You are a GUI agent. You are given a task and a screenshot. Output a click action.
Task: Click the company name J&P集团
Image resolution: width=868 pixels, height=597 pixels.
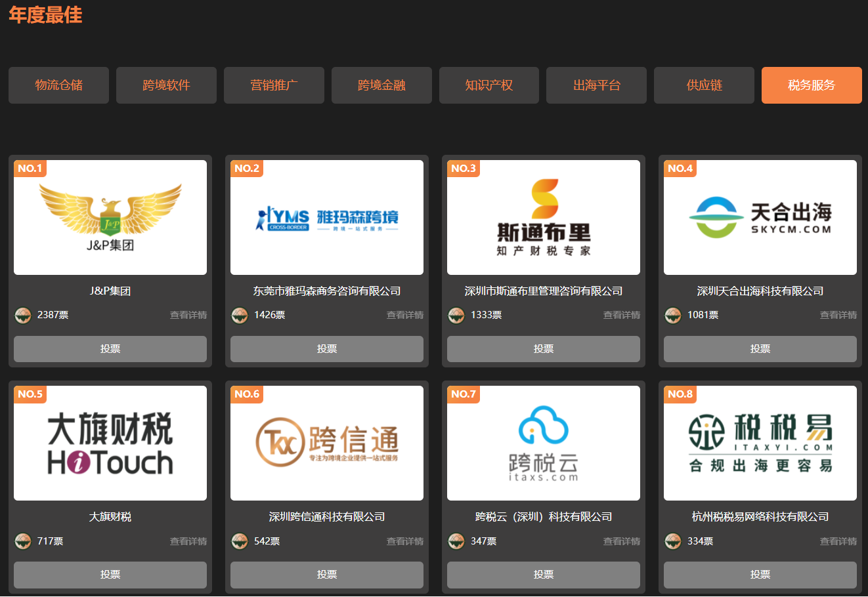pos(110,291)
